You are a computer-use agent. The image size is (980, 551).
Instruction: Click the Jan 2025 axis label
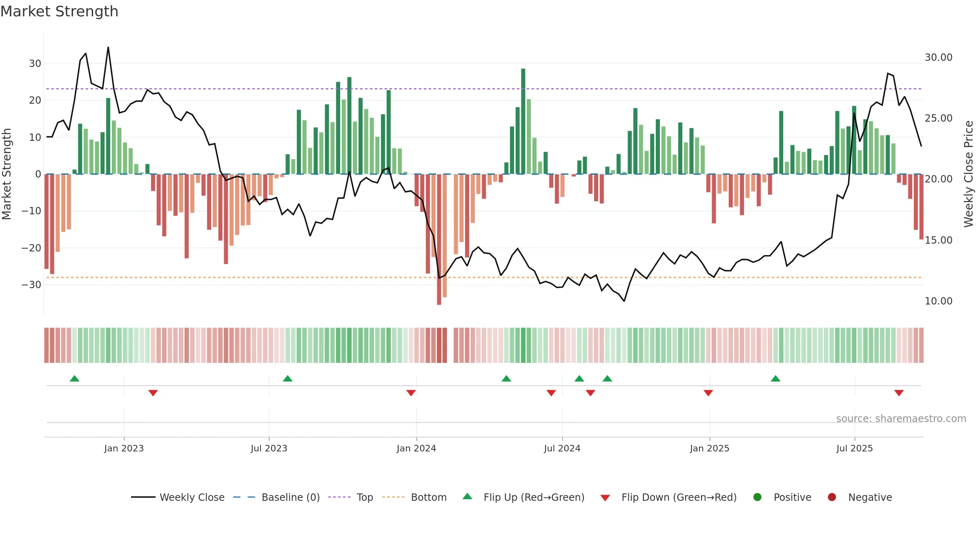coord(710,448)
